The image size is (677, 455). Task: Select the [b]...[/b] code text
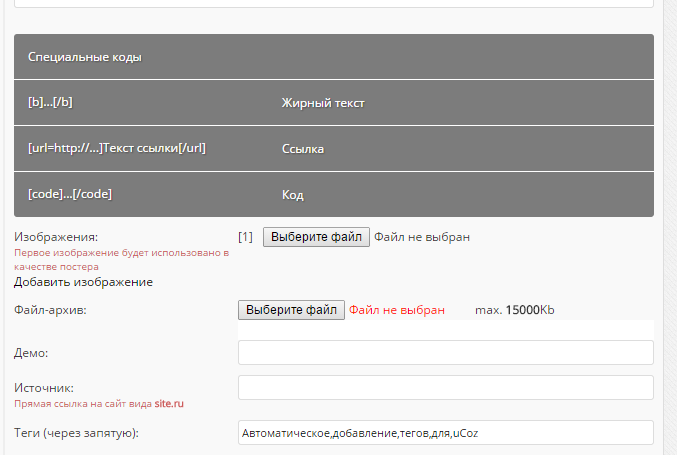(51, 102)
